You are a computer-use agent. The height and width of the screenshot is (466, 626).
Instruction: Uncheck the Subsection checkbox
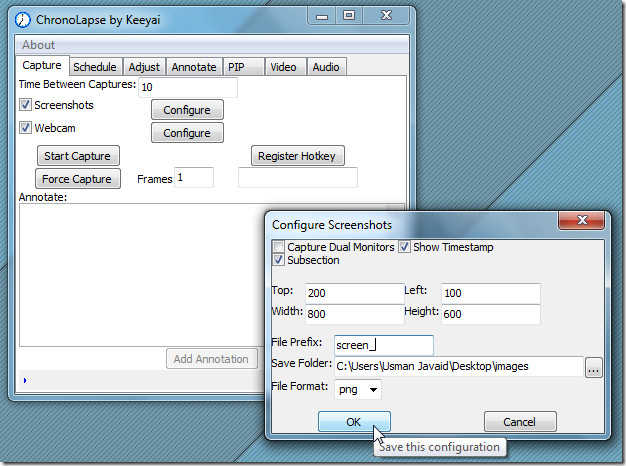[x=278, y=260]
